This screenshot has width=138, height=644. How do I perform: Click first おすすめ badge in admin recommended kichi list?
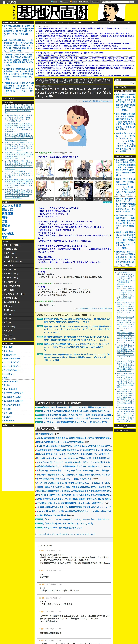point(40,319)
